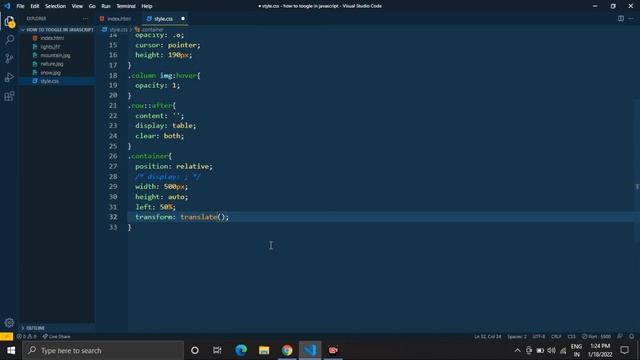Click the yellow remote indicator in status bar
The image size is (640, 360).
pyautogui.click(x=7, y=336)
